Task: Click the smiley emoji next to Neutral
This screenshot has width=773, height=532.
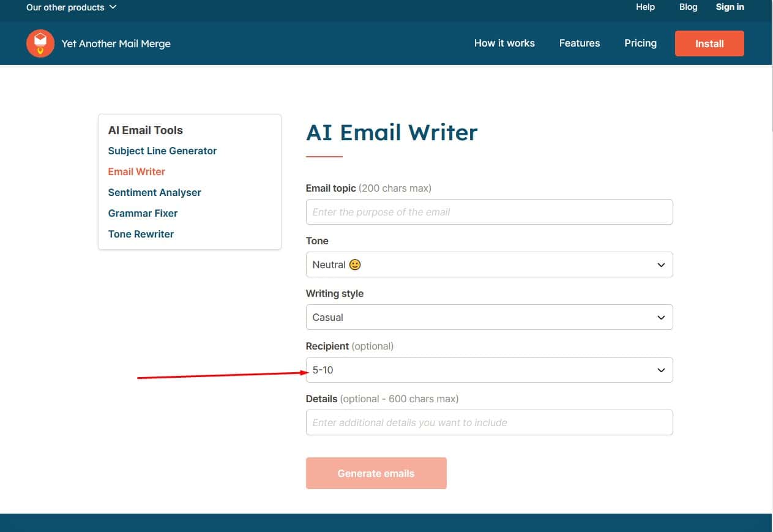Action: pyautogui.click(x=355, y=264)
